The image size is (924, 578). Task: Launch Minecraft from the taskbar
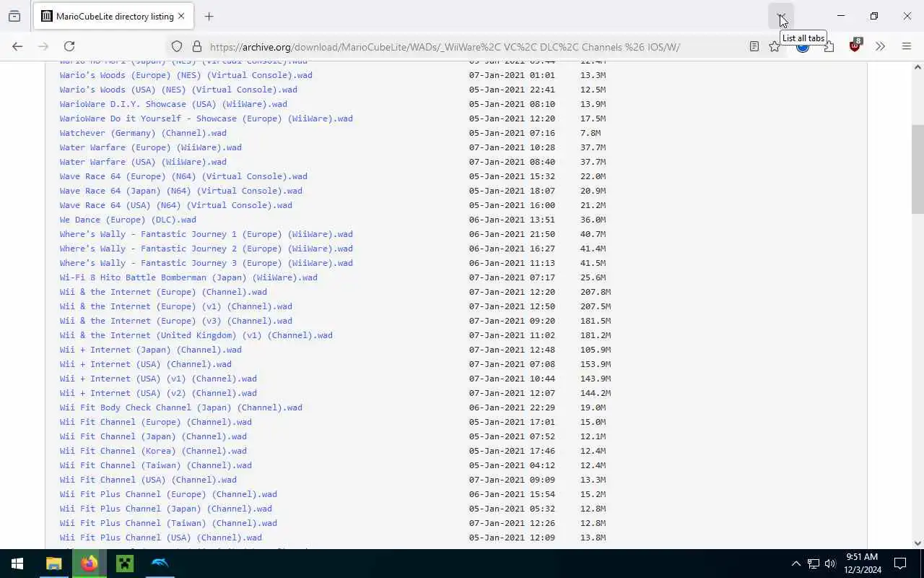pos(125,564)
